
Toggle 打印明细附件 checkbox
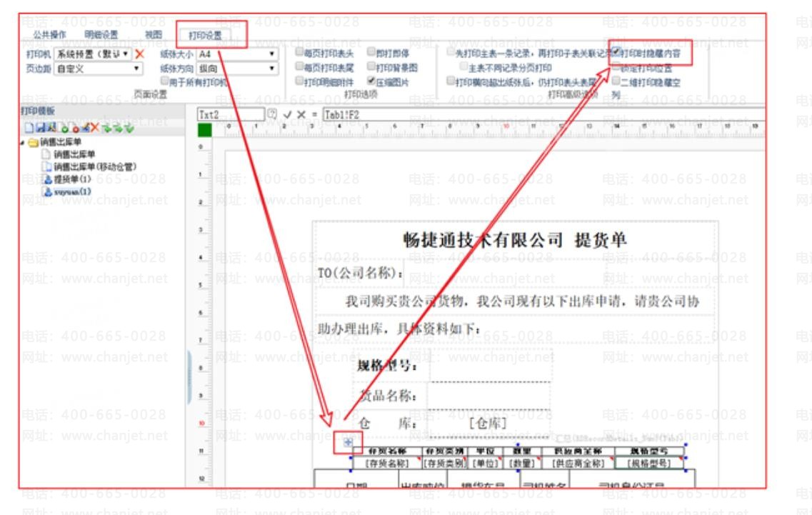pos(299,81)
